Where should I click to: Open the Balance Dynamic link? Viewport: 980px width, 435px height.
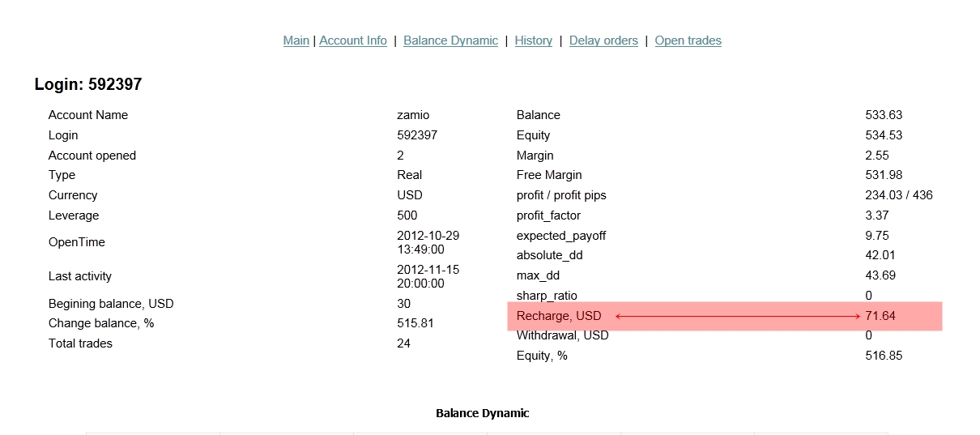click(450, 41)
